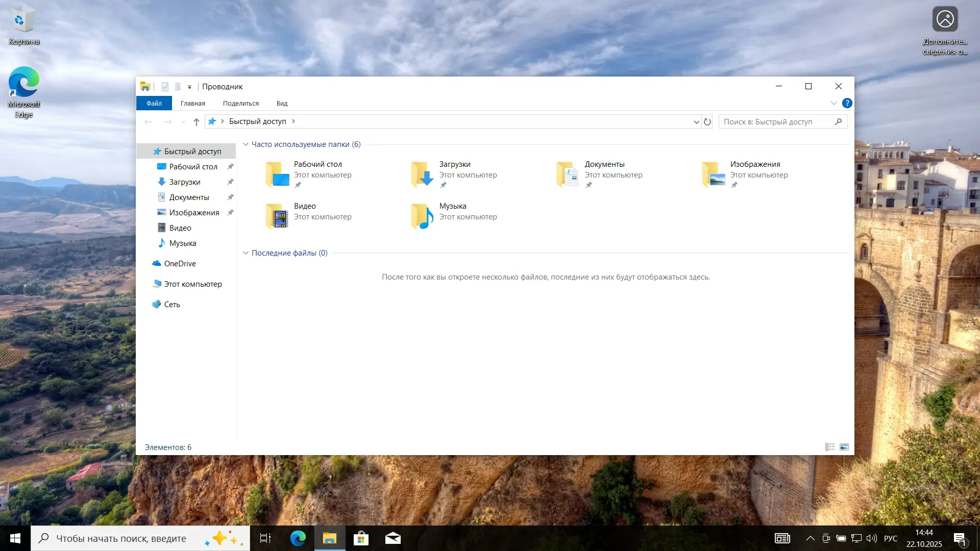Screen dimensions: 980x551
Task: Open Task View on the taskbar
Action: [265, 538]
